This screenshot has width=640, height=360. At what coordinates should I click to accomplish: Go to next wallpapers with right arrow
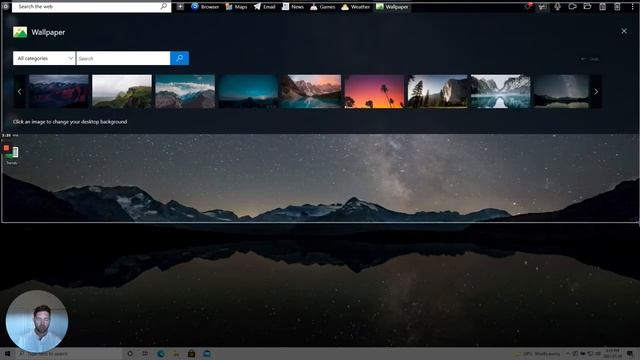coord(596,91)
